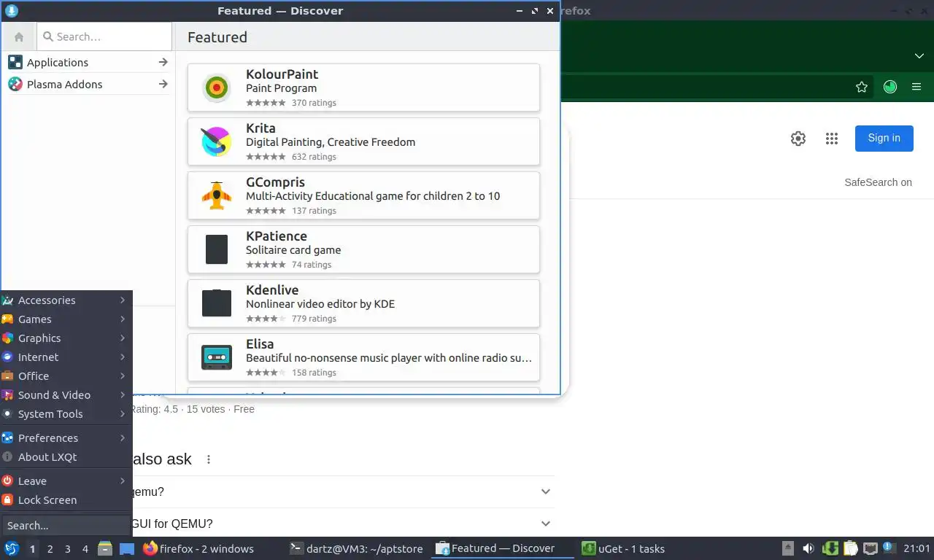
Task: Click Nonlinear video editor by KDE text
Action: pos(320,304)
